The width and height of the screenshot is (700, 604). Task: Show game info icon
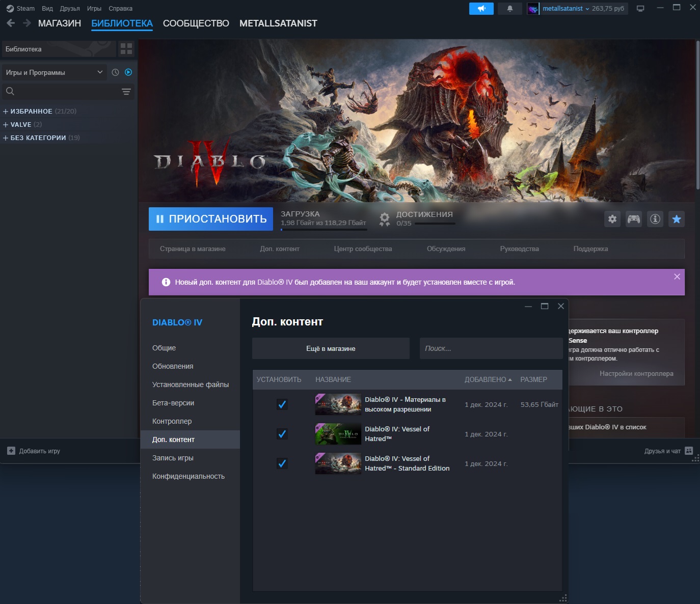(x=655, y=219)
